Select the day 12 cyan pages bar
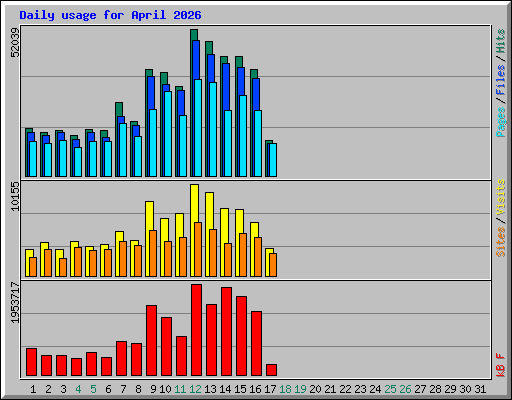This screenshot has height=400, width=512. [x=198, y=128]
